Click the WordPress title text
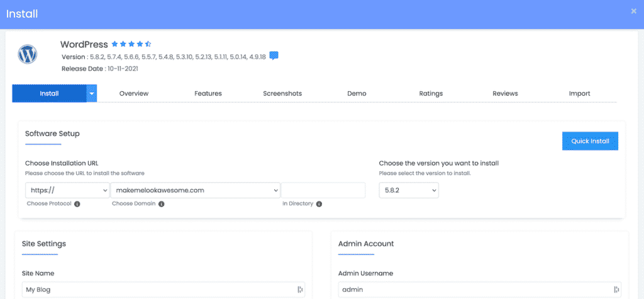 coord(84,45)
